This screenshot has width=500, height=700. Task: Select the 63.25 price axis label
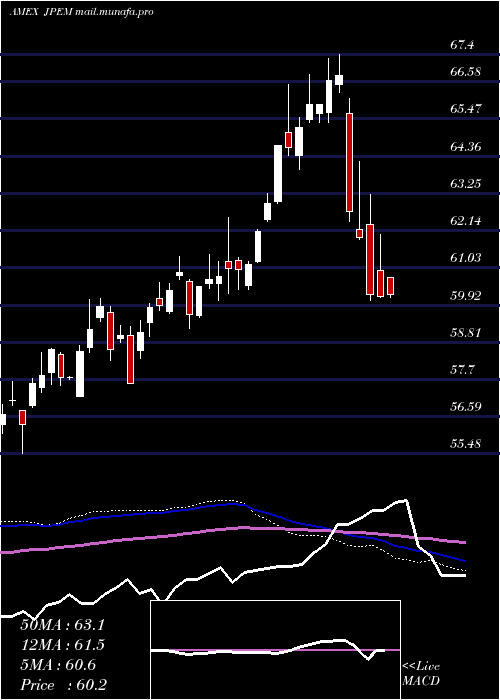(x=466, y=183)
